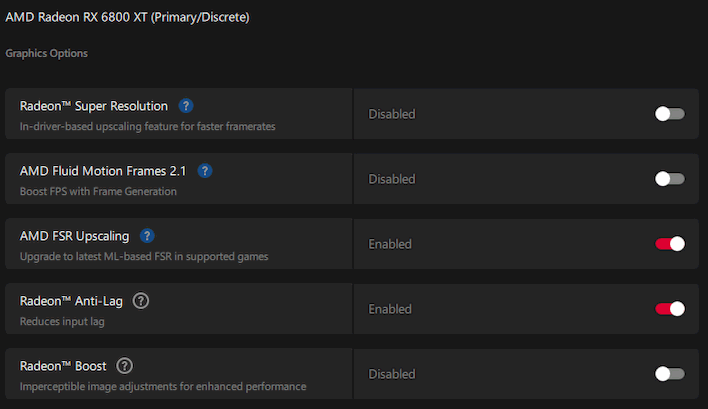
Task: Enable Radeon Super Resolution toggle
Action: point(670,114)
